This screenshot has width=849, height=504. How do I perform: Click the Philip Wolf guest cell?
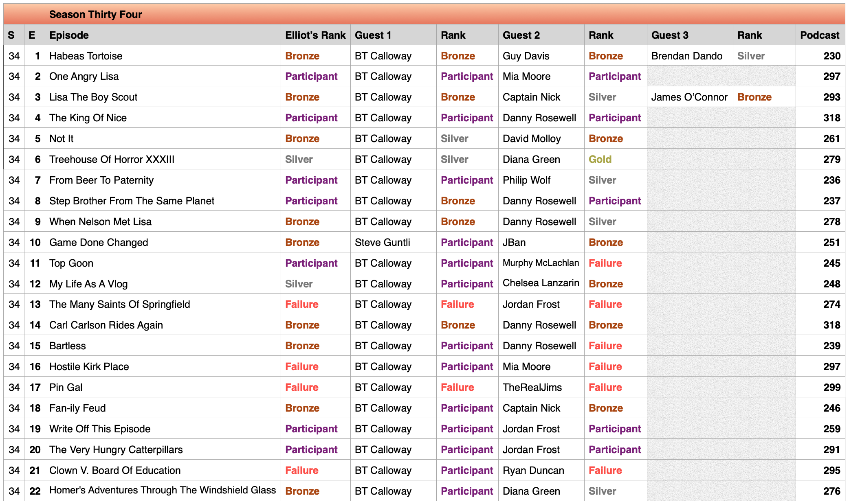526,180
